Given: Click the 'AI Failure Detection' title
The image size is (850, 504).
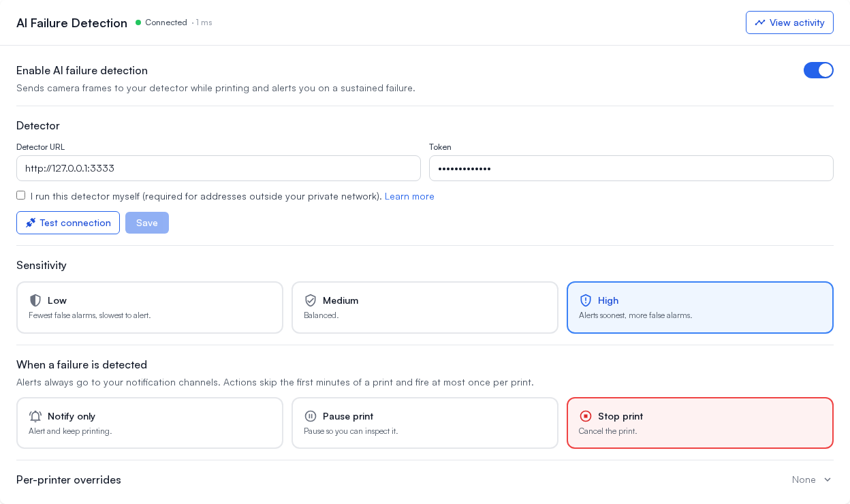Looking at the screenshot, I should pos(72,23).
